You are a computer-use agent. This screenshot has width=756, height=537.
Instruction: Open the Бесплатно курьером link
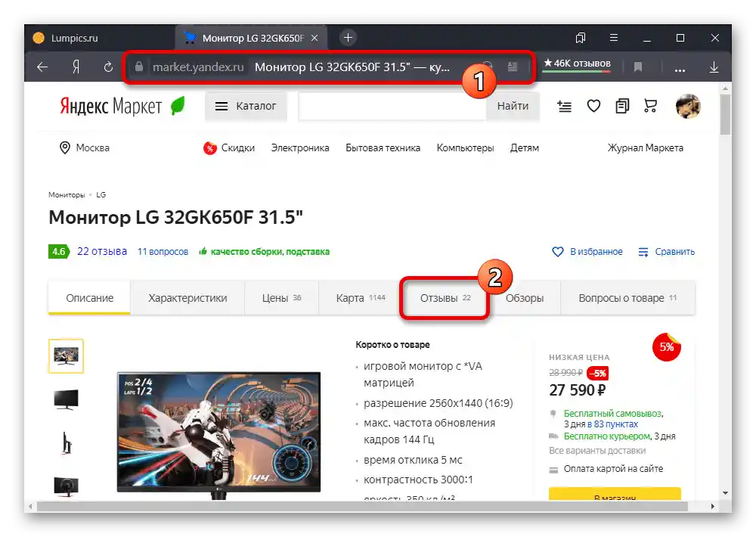(x=606, y=436)
